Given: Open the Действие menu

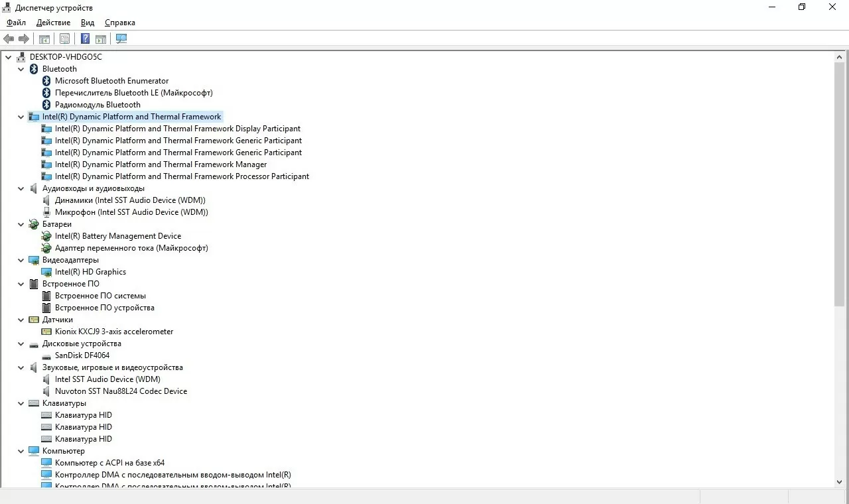Looking at the screenshot, I should (53, 23).
